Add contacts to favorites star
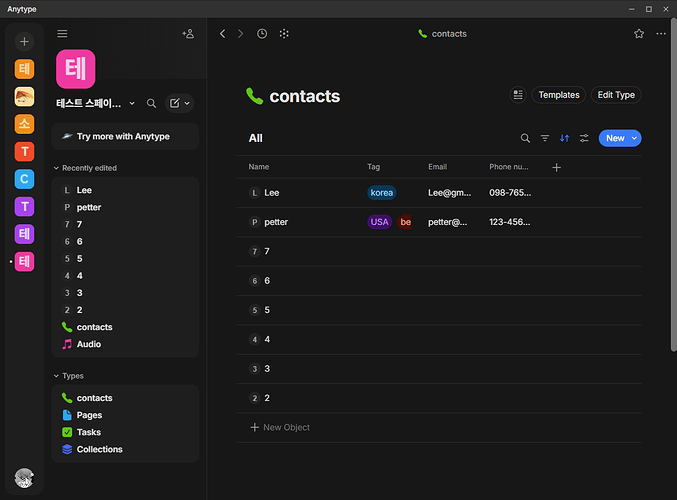The image size is (677, 500). point(639,34)
